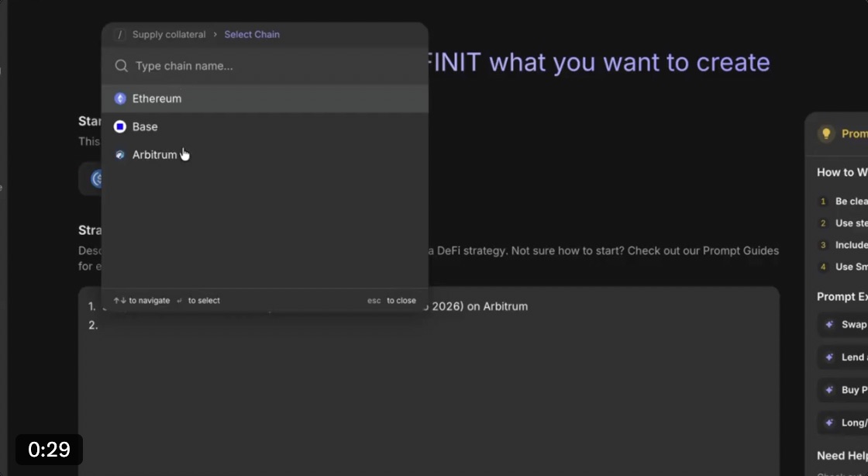
Task: Click the 0:29 video timestamp badge
Action: 49,450
